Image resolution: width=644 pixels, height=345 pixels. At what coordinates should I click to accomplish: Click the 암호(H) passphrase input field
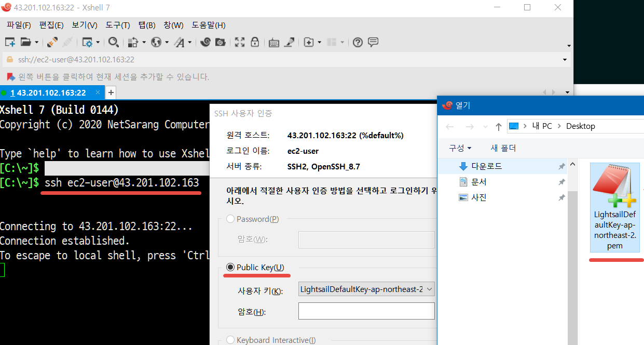click(x=366, y=311)
